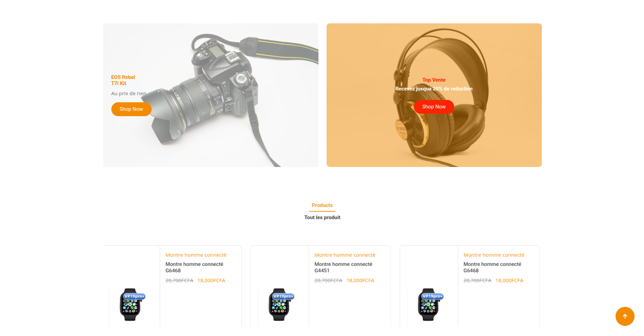Click first card's orange Montre homme connecté category
Viewport: 644px width, 336px height.
pos(196,255)
